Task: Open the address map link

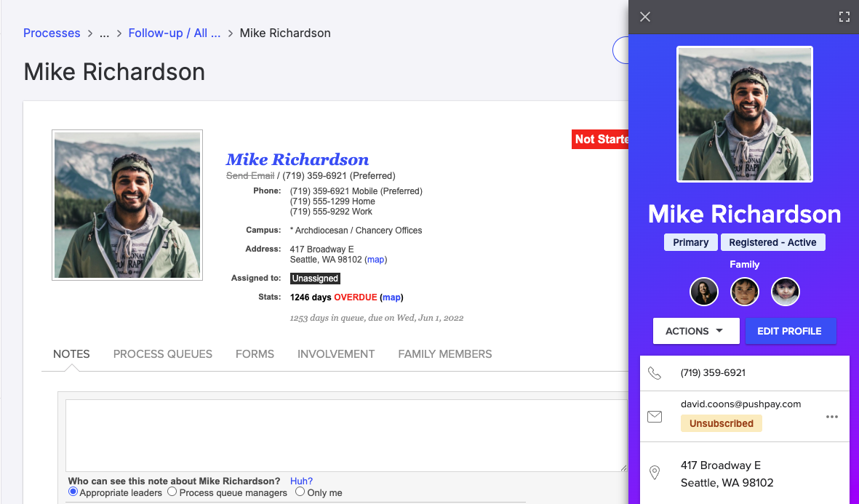Action: tap(375, 260)
